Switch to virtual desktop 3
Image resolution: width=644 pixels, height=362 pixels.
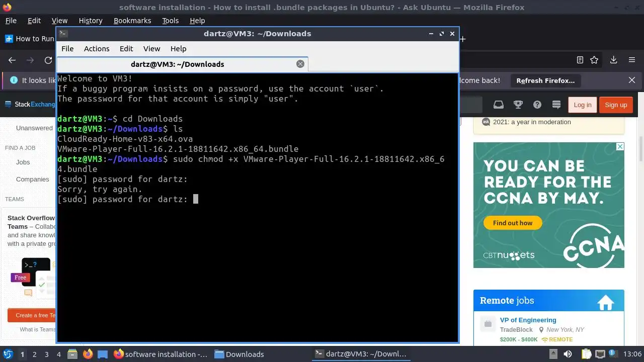(46, 354)
